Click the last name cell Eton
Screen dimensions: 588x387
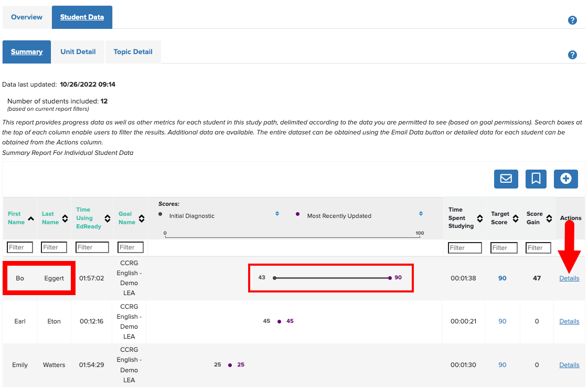[54, 321]
